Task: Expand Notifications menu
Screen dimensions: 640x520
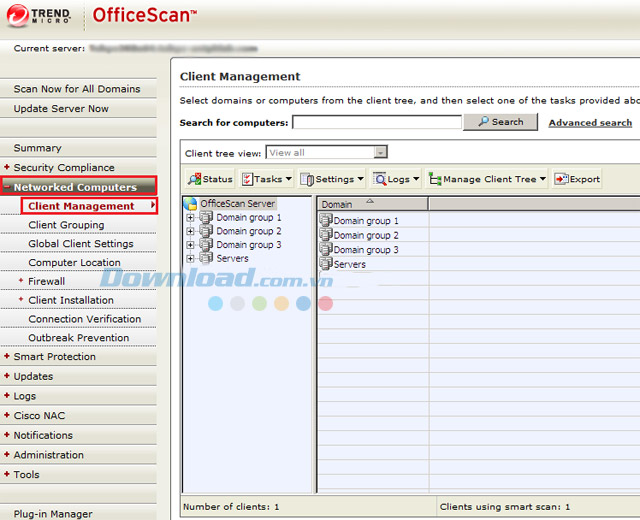Action: (7, 435)
